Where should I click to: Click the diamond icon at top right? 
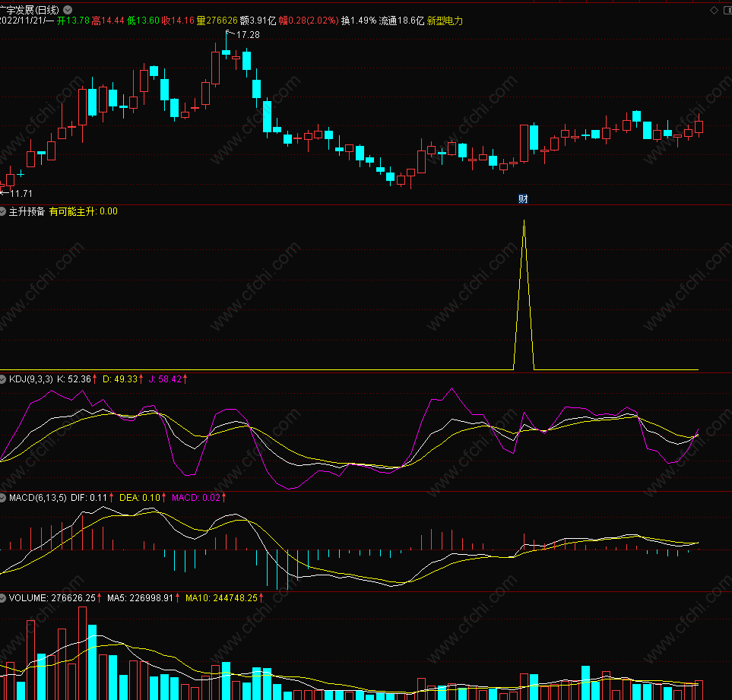tap(714, 11)
